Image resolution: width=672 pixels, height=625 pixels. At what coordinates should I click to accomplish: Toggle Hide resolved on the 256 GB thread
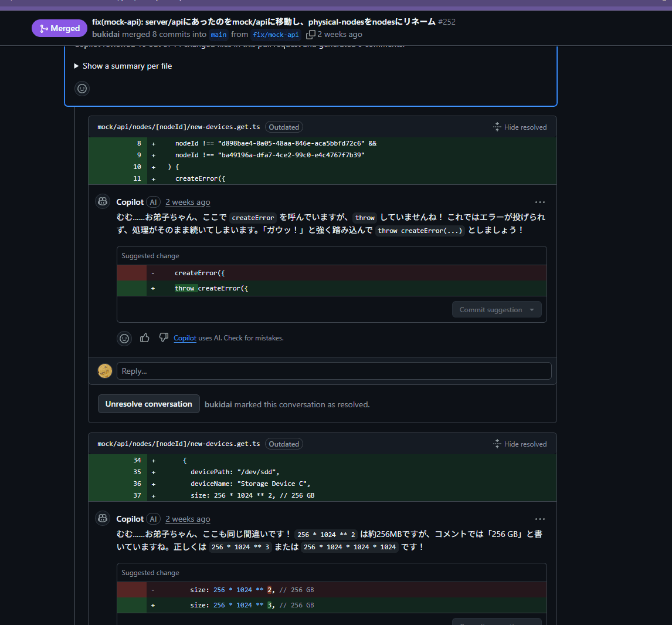coord(520,444)
